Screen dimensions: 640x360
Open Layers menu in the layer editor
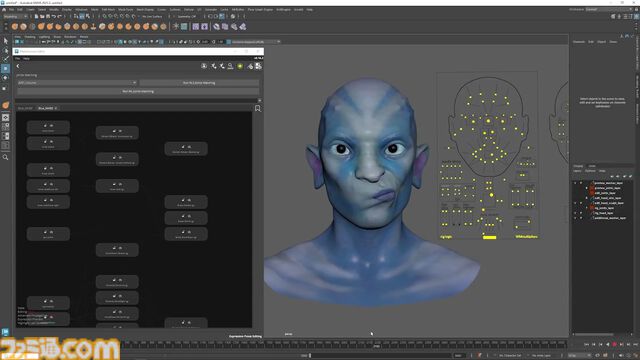pos(577,171)
